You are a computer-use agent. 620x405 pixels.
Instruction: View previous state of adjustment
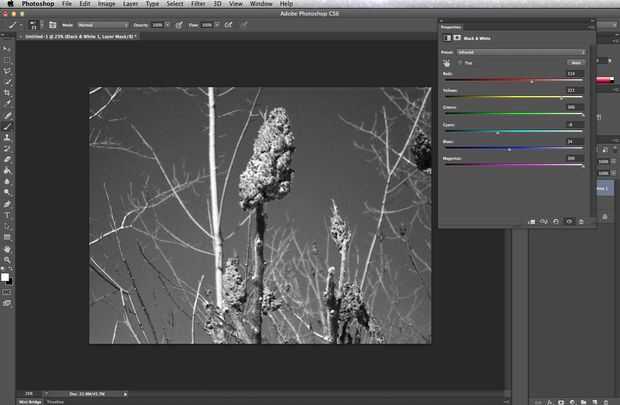pos(544,221)
